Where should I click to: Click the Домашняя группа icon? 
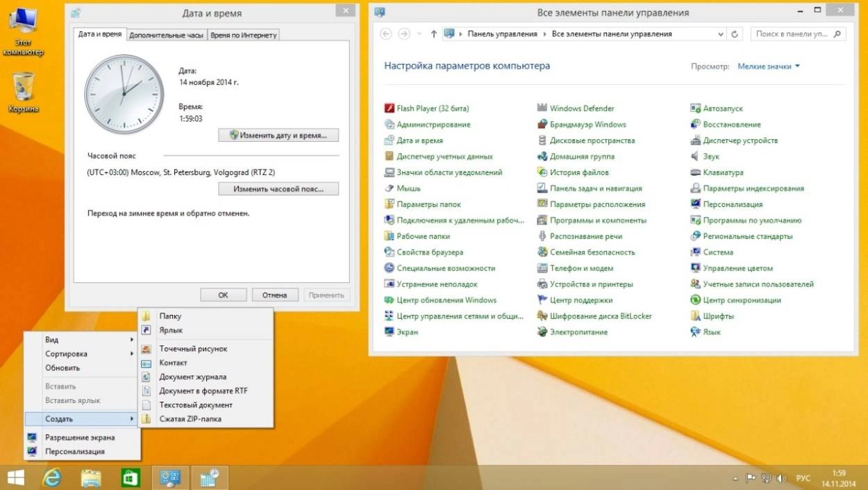point(542,156)
